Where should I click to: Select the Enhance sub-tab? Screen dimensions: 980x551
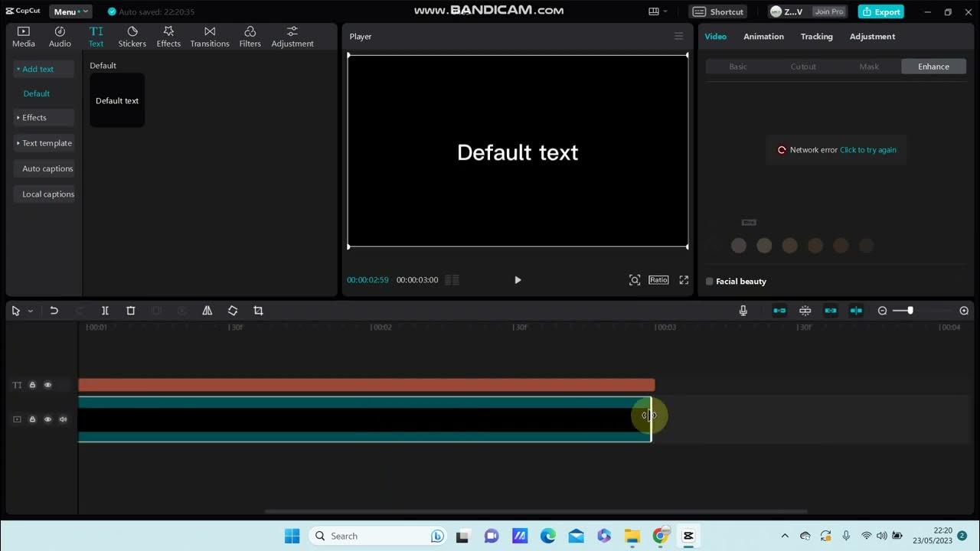click(x=933, y=67)
